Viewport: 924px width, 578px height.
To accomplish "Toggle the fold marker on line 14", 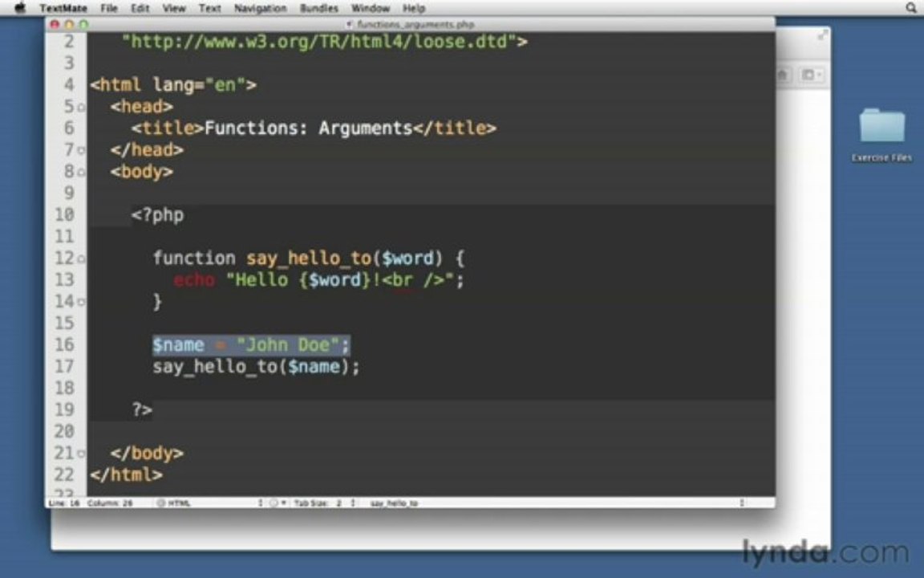I will click(x=81, y=302).
